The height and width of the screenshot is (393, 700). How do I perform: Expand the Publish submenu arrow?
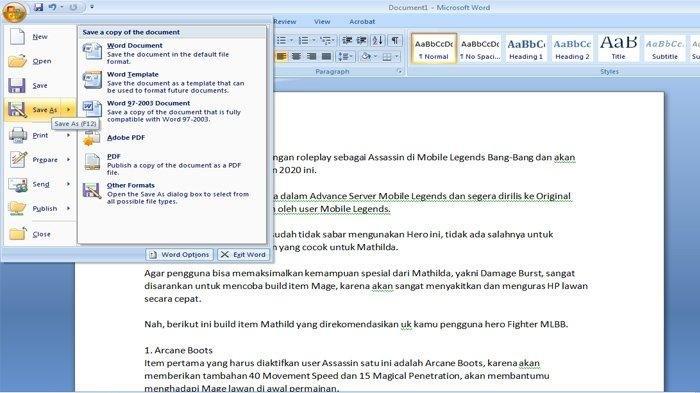(x=69, y=208)
